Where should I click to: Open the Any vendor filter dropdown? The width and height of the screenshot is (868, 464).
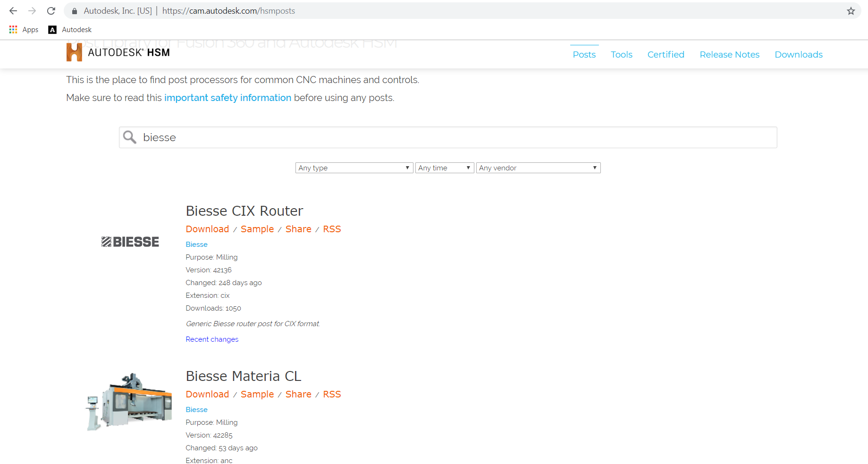click(x=538, y=168)
